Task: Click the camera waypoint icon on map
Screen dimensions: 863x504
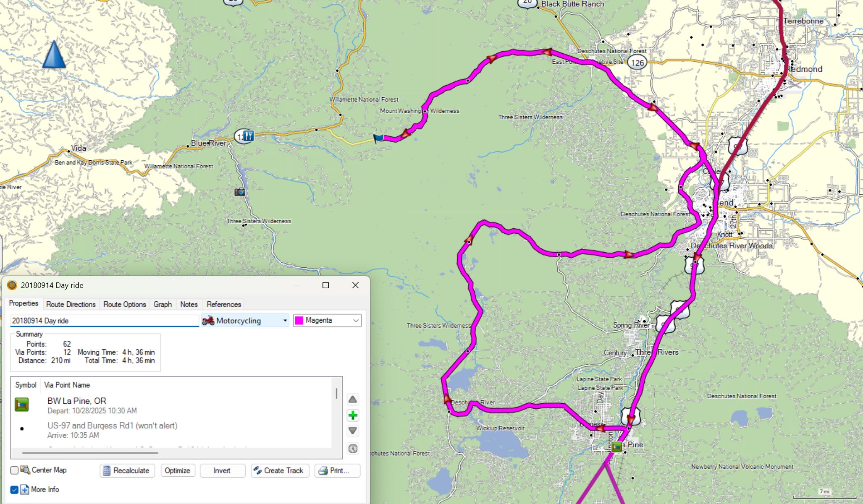Action: [x=240, y=192]
